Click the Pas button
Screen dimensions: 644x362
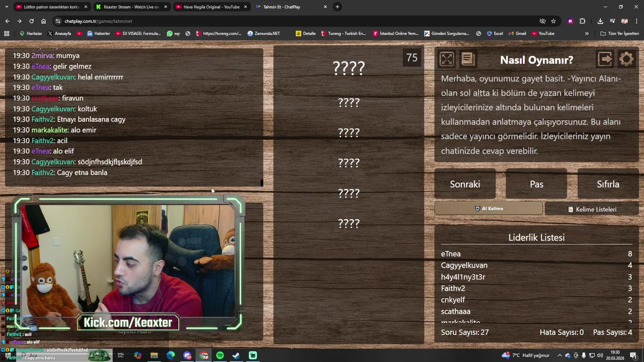536,184
